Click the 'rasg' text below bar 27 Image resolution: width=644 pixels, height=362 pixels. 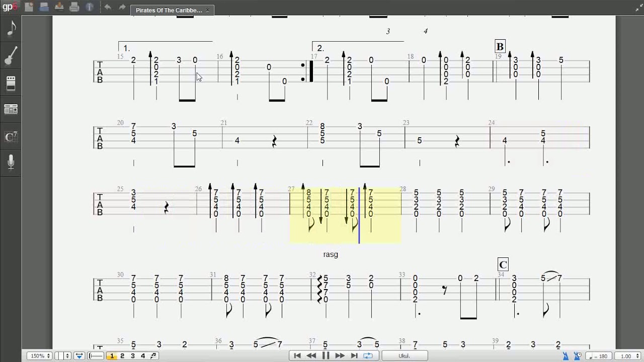coord(331,254)
